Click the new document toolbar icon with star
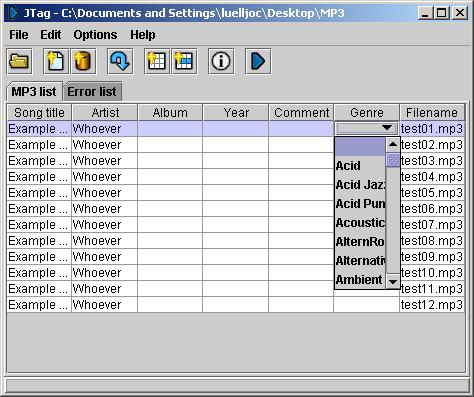Image resolution: width=474 pixels, height=397 pixels. pos(56,61)
